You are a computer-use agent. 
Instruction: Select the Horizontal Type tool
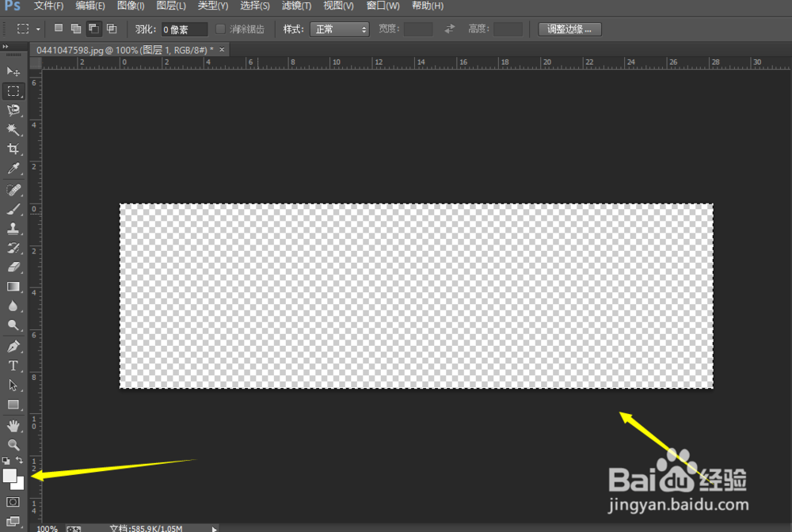[13, 366]
